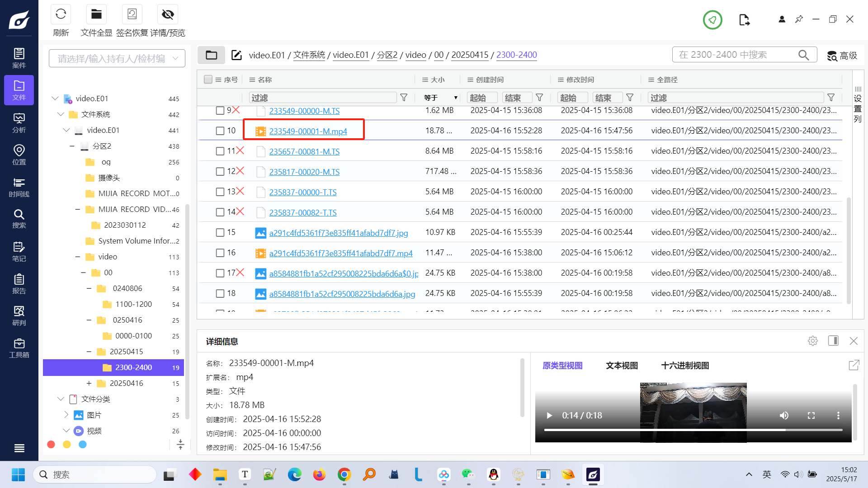The image size is (868, 488).
Task: Click the green navigation circle icon
Action: (712, 20)
